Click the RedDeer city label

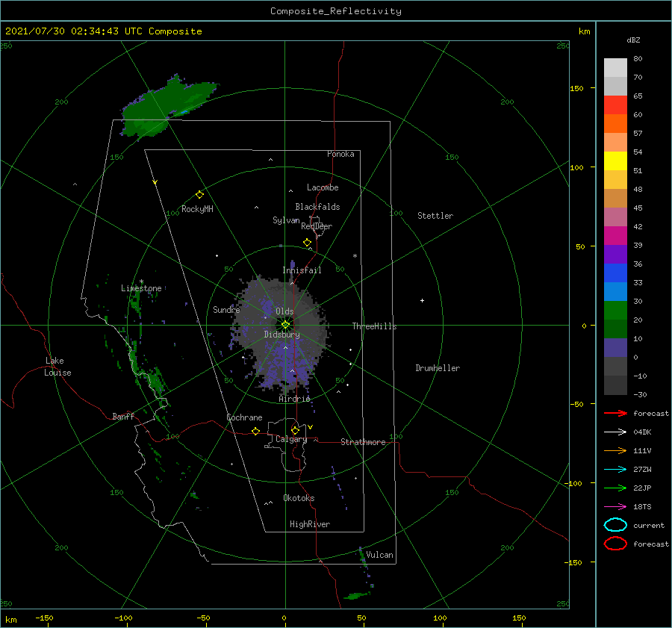click(317, 226)
